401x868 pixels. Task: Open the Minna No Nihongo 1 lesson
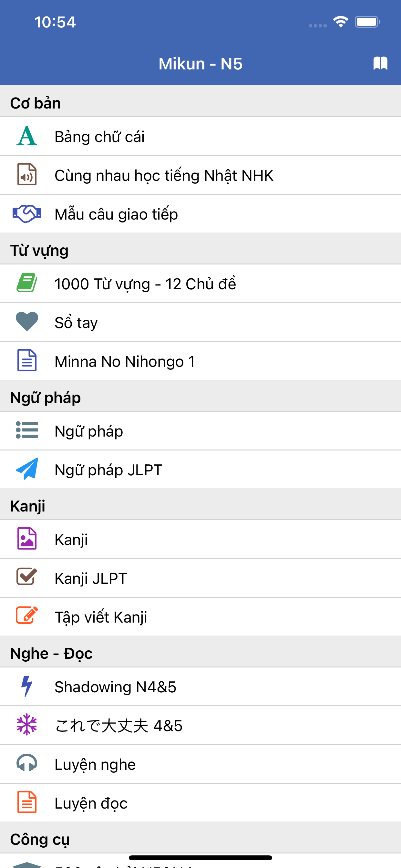(x=125, y=361)
